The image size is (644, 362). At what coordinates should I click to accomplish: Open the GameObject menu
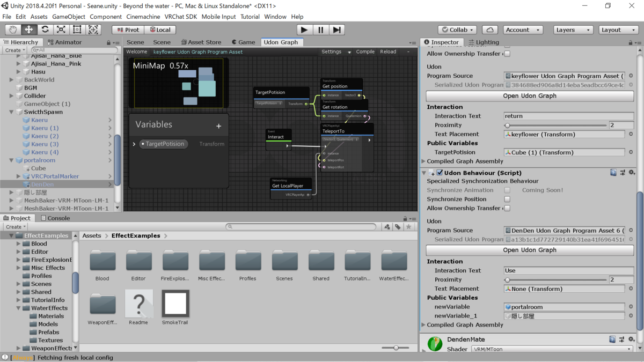point(68,17)
